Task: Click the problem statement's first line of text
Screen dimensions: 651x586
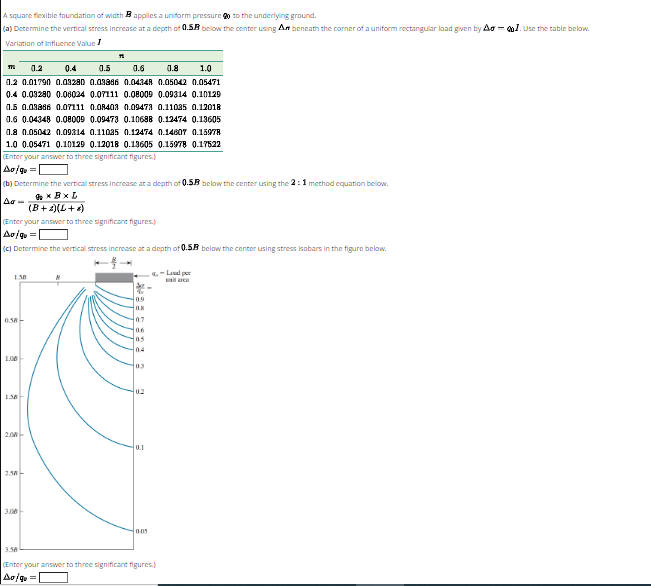Action: (x=159, y=15)
